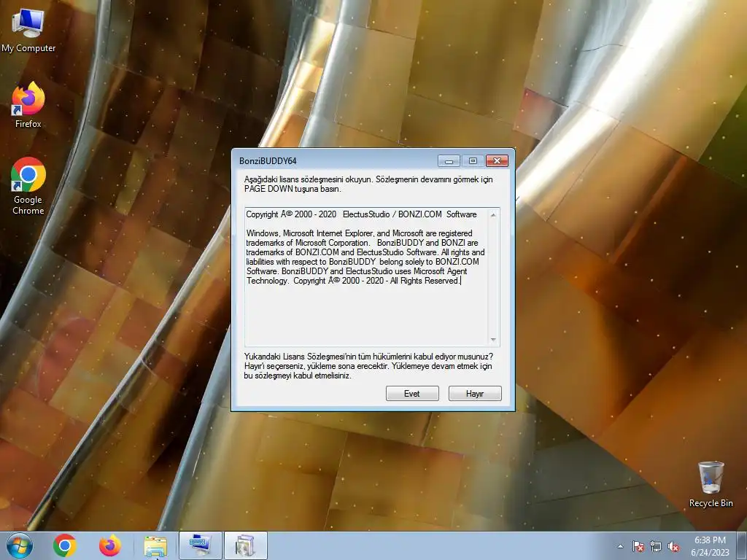Decline the license by clicking Hayır
The width and height of the screenshot is (747, 560).
[475, 393]
